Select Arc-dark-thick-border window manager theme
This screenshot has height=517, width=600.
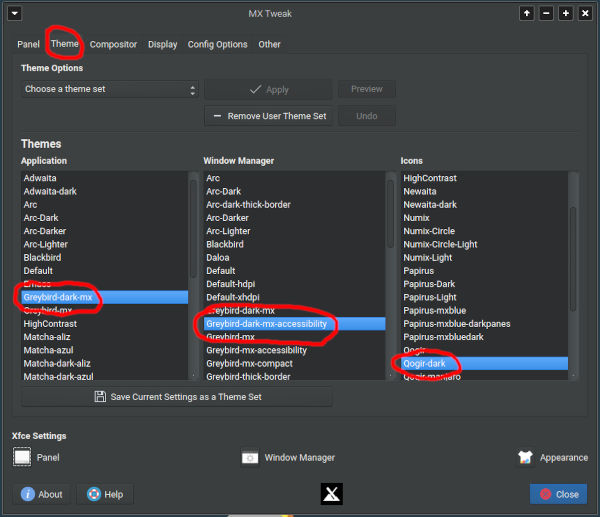point(294,205)
